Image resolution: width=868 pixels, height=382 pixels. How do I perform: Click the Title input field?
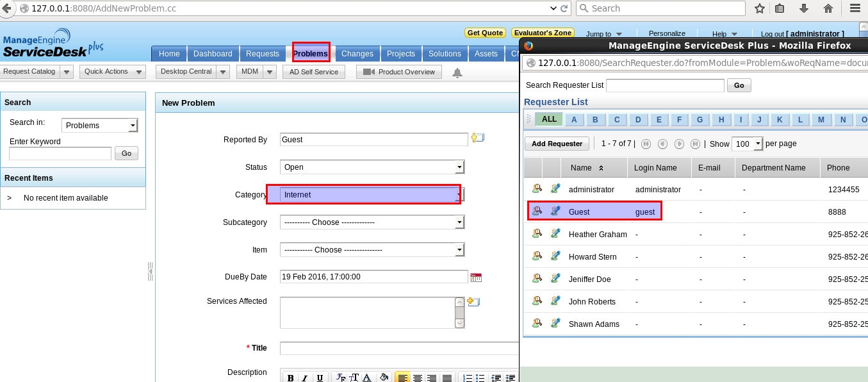tap(400, 348)
